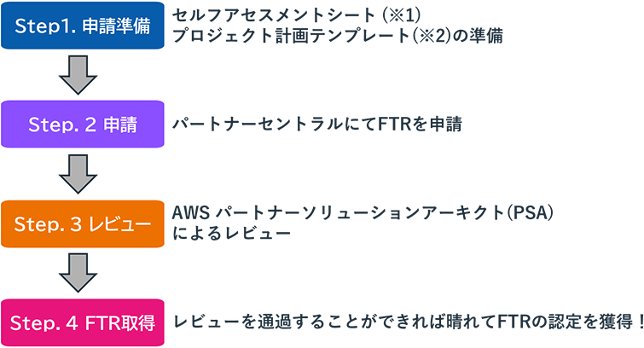Screen dimensions: 644x348
Task: Select the pink Step. 4 FTR取得 box
Action: point(83,322)
